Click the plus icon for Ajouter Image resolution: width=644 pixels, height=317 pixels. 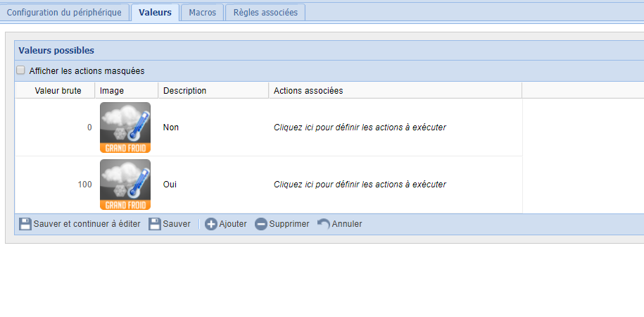pyautogui.click(x=210, y=224)
